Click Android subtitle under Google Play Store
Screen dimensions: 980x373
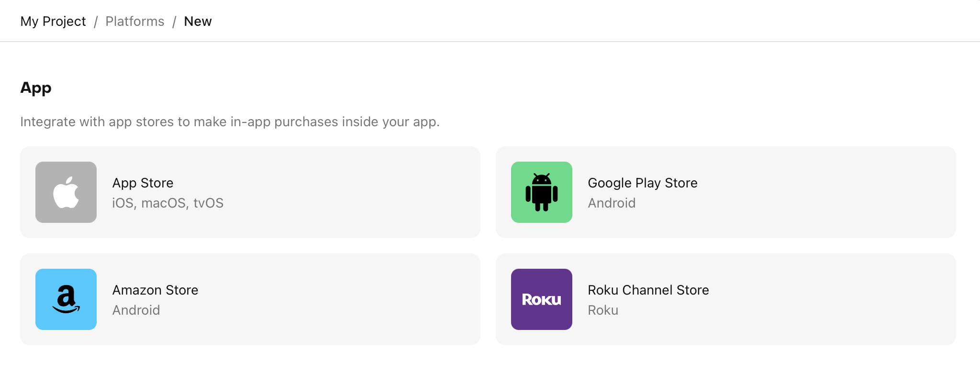(x=612, y=203)
